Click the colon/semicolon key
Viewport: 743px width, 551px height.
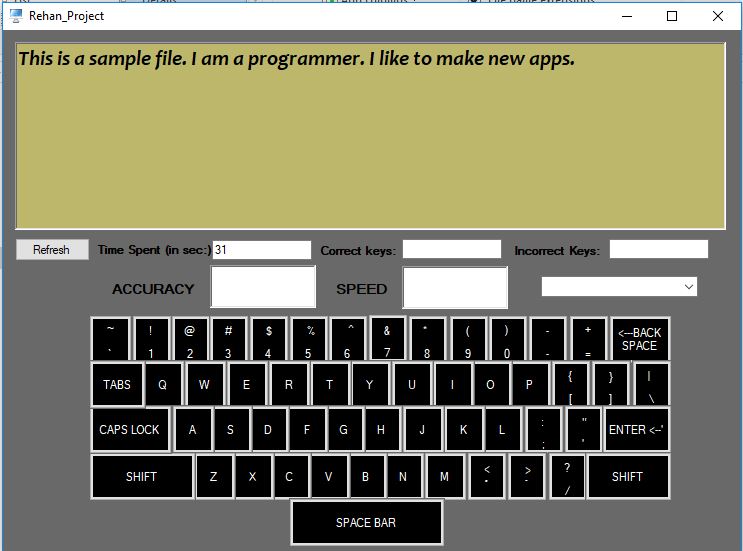pyautogui.click(x=544, y=429)
